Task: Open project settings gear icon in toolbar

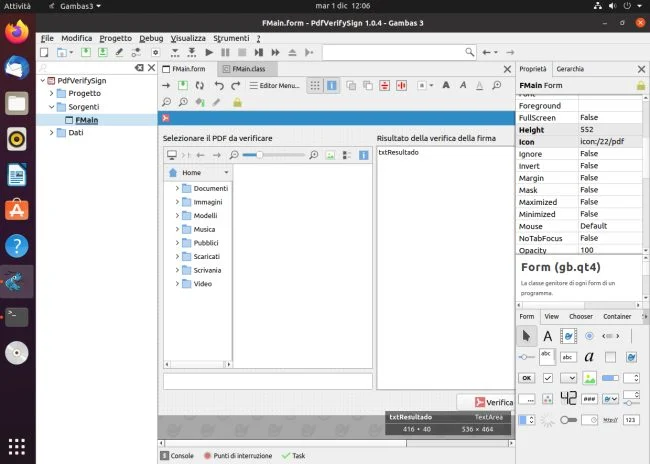Action: point(155,52)
